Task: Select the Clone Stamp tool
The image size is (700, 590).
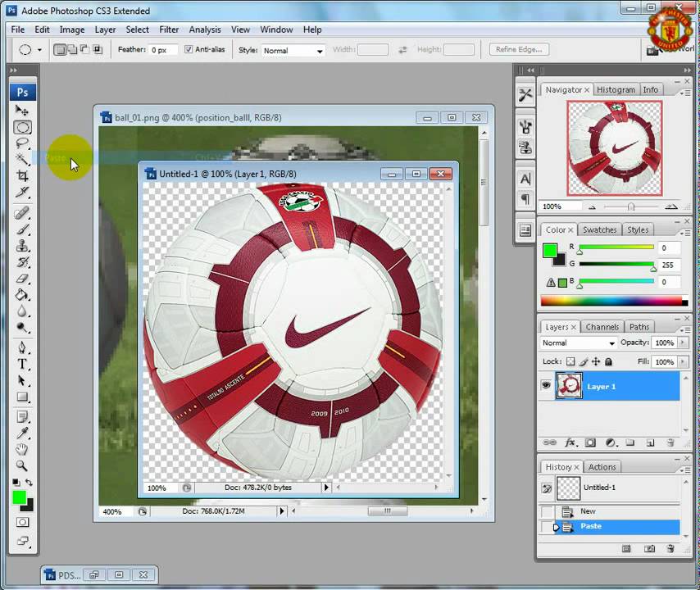Action: click(22, 246)
